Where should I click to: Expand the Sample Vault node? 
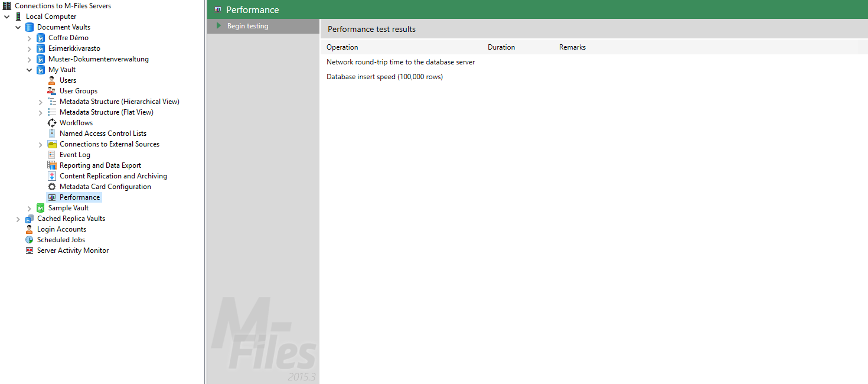[x=30, y=208]
